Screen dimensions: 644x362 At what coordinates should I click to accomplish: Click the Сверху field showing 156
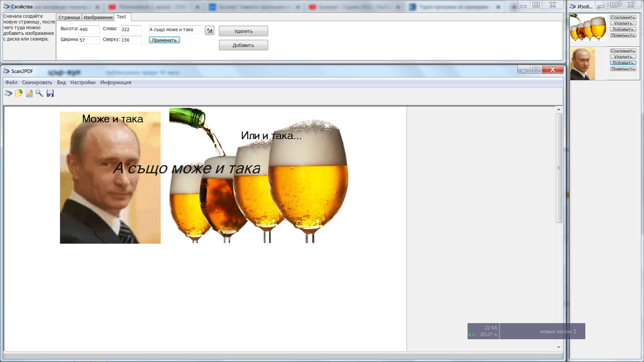(x=131, y=40)
